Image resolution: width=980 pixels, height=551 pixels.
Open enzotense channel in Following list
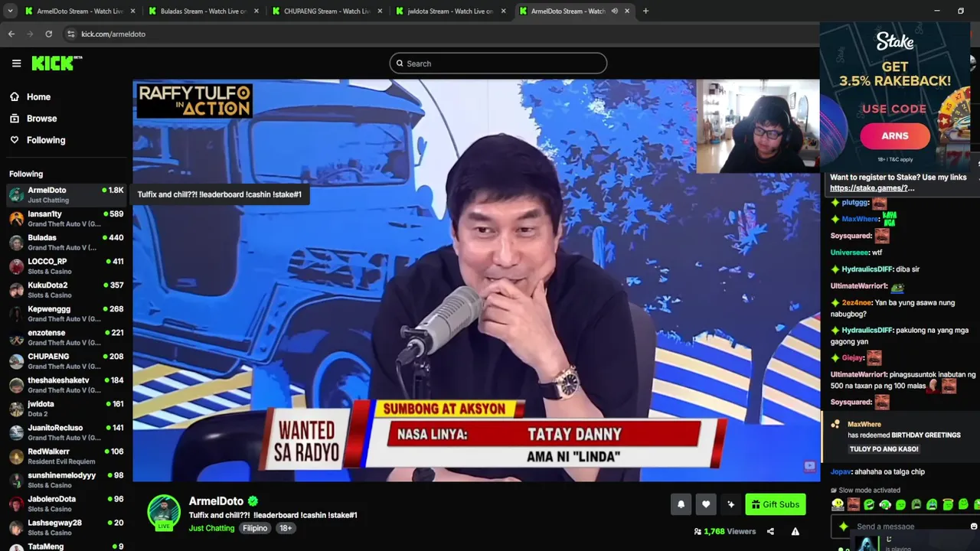point(66,337)
